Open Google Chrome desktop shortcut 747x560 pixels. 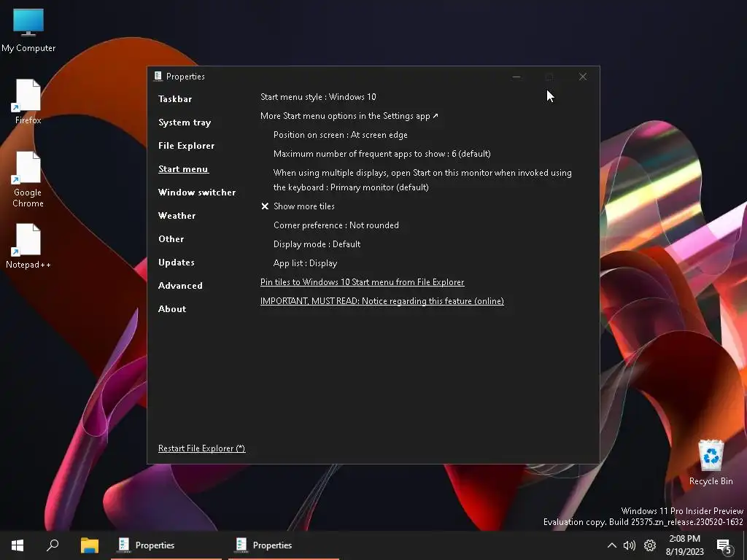pyautogui.click(x=28, y=179)
